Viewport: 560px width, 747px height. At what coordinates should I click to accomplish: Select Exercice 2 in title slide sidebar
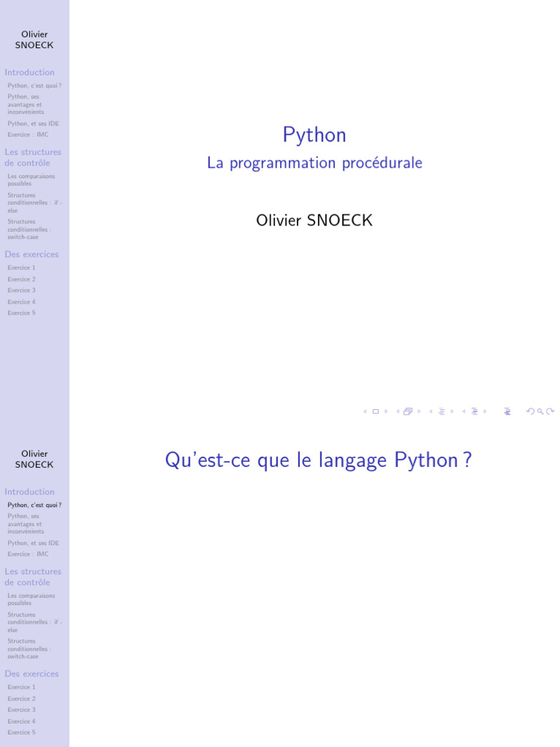point(21,279)
